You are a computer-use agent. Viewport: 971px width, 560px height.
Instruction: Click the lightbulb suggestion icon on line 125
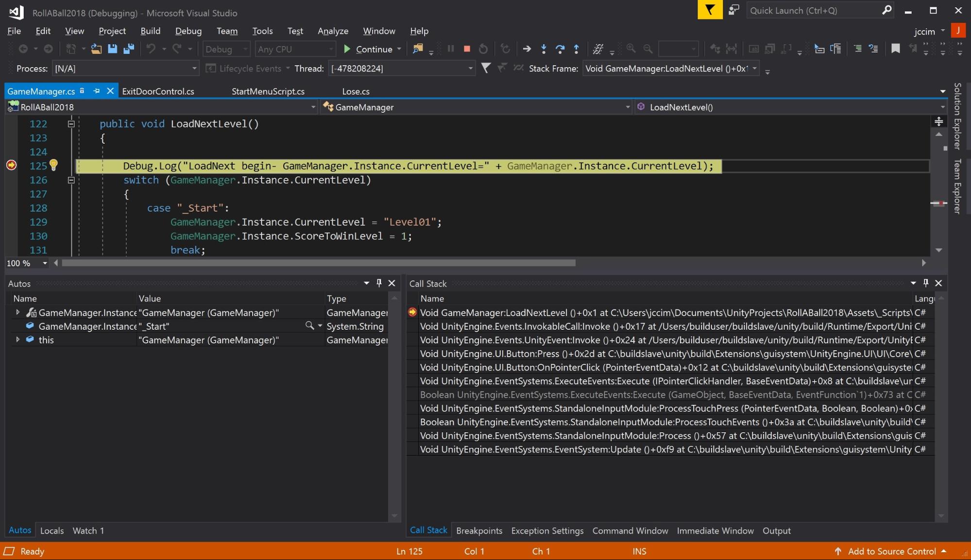coord(55,166)
